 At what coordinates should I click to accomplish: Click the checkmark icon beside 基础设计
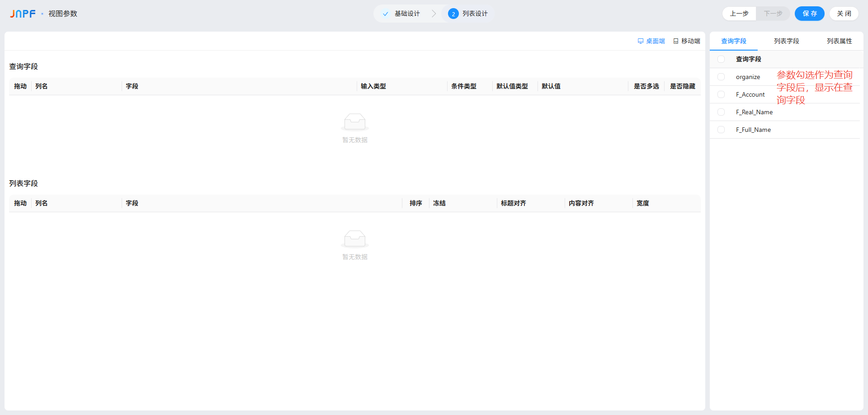[x=385, y=14]
